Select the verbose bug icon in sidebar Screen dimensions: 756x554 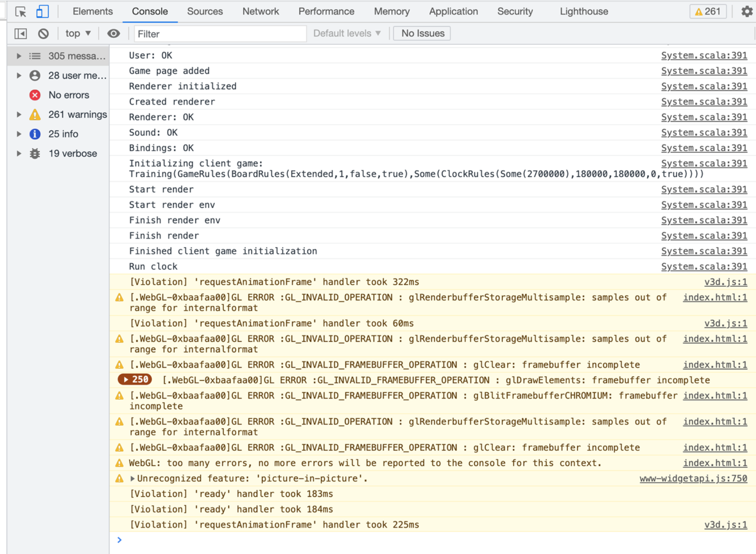click(x=35, y=154)
